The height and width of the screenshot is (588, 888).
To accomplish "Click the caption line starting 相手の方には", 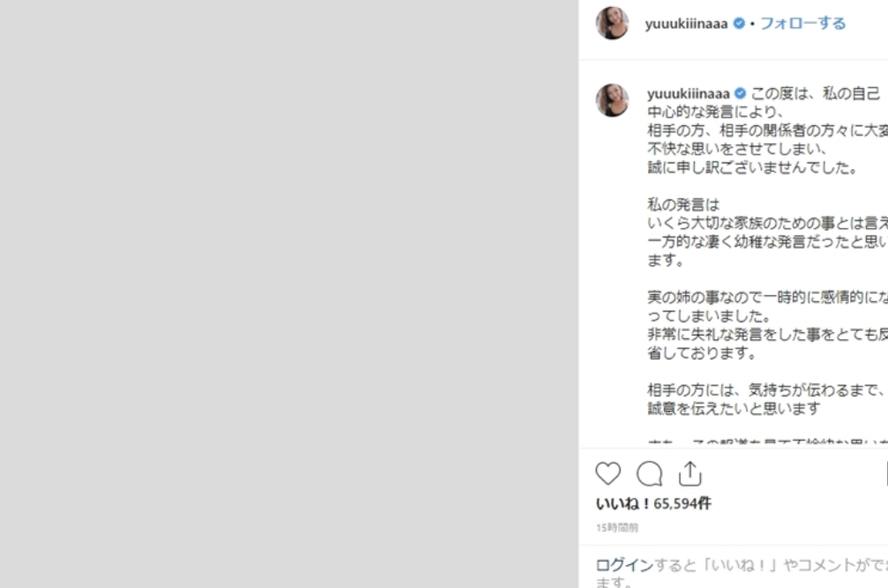I will click(765, 389).
